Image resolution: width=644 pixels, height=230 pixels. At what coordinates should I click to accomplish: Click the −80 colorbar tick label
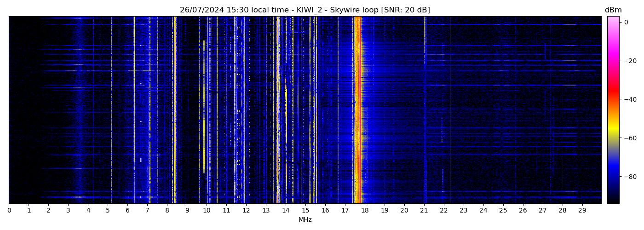click(x=630, y=177)
